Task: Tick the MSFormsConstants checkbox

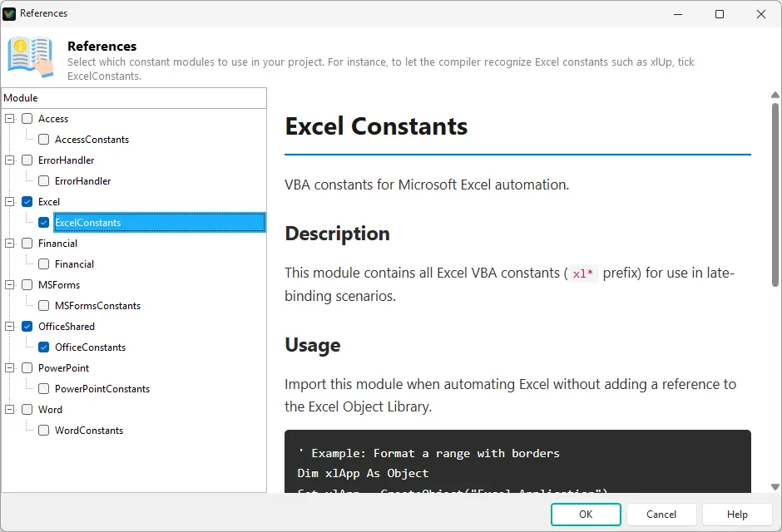Action: (44, 305)
